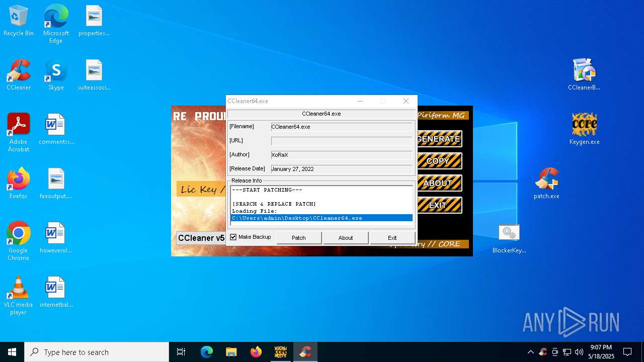The width and height of the screenshot is (644, 362).
Task: Click the ABOUT button in keygen window
Action: (x=439, y=183)
